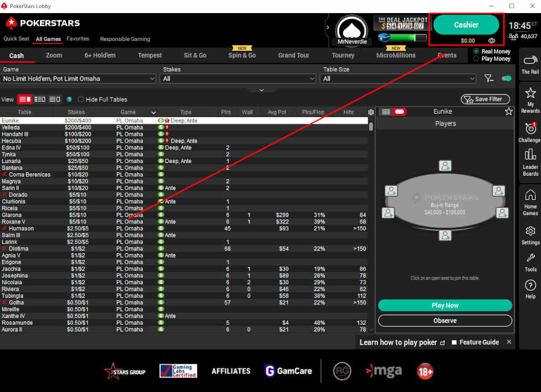Take the lower-right open seat
The height and width of the screenshot is (392, 541).
click(x=502, y=213)
